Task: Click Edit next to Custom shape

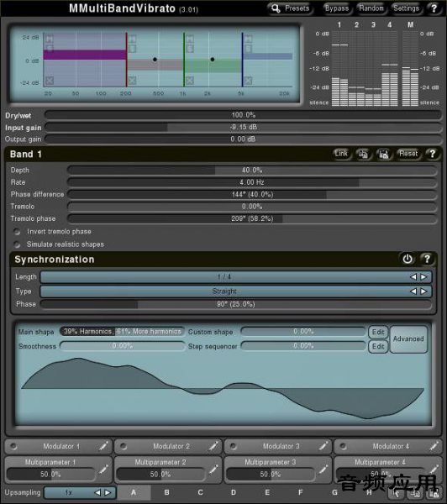Action: point(378,332)
